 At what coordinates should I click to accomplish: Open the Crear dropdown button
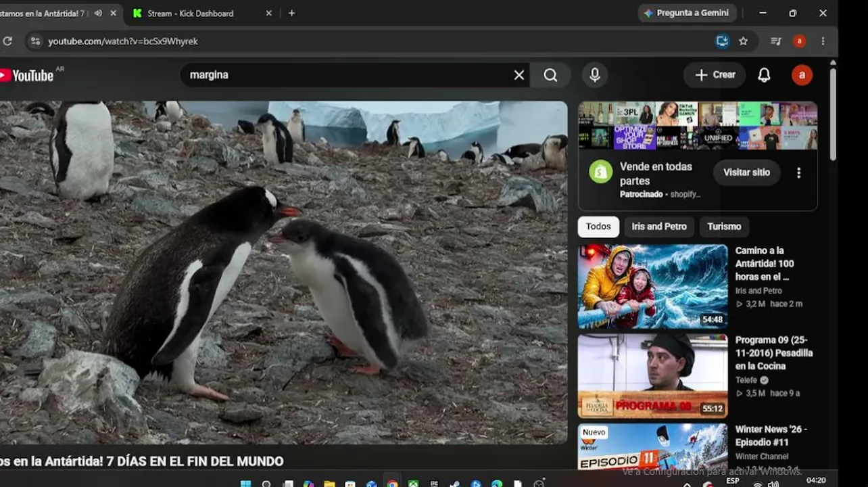coord(715,75)
